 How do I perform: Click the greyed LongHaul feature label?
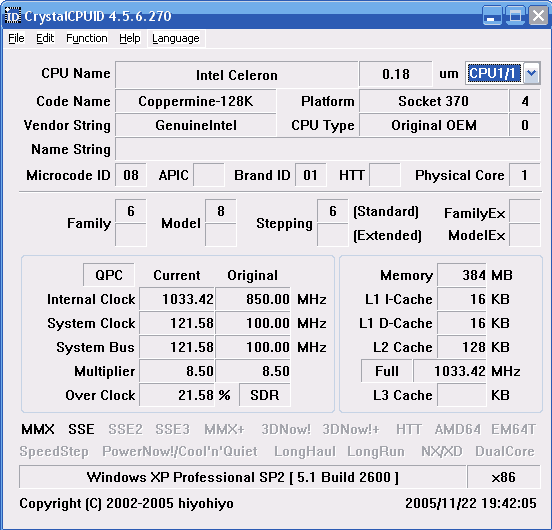305,452
